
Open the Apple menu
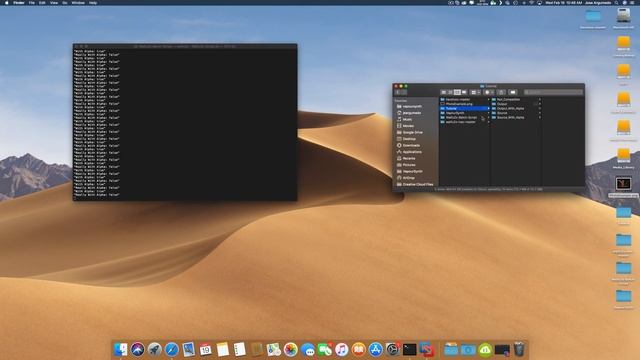(x=7, y=2)
